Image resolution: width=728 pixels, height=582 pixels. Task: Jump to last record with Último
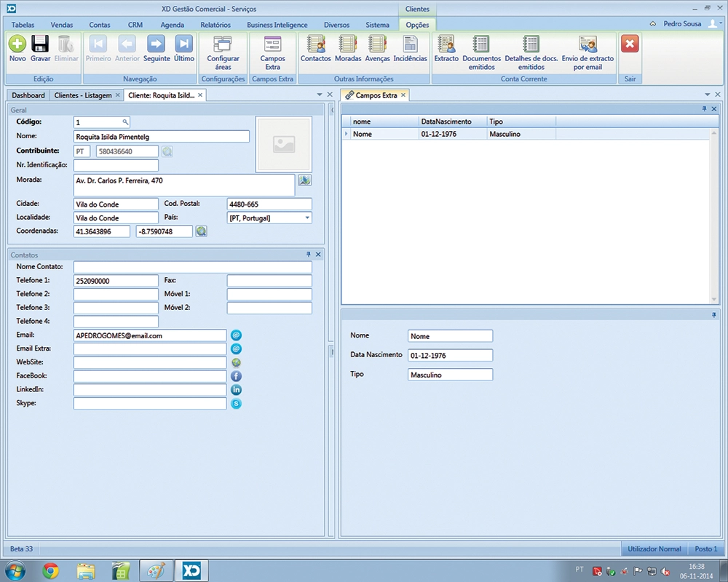tap(184, 44)
